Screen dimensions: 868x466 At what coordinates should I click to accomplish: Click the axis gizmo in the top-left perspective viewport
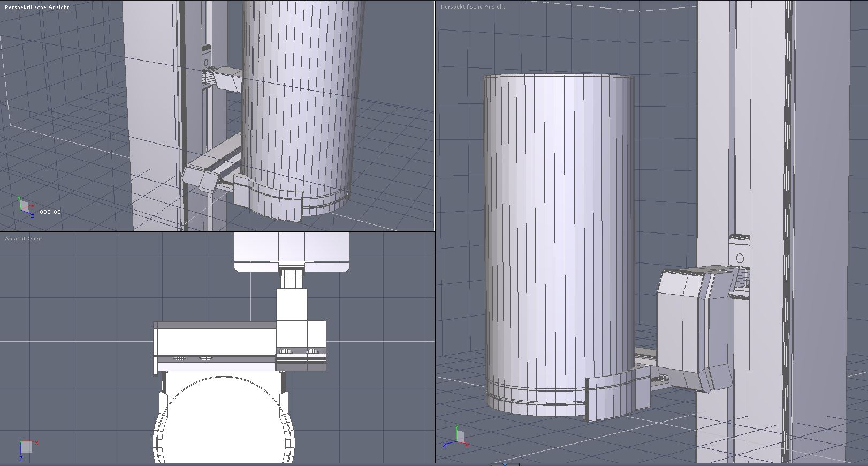coord(26,206)
